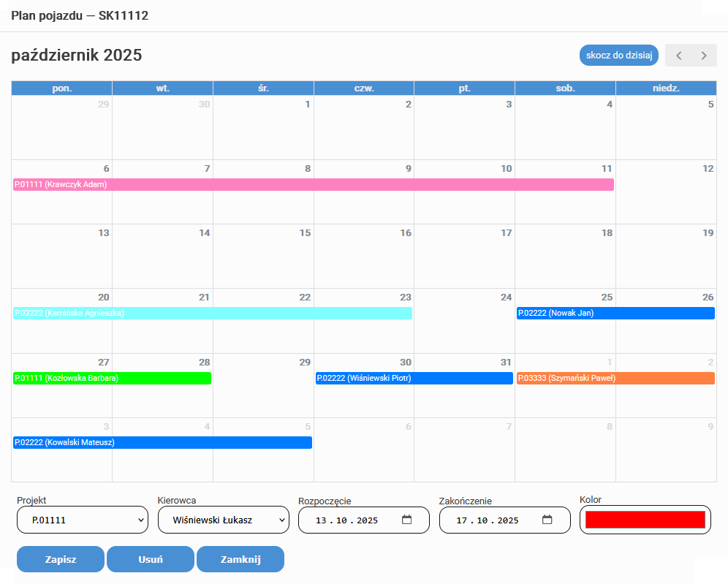This screenshot has height=584, width=728.
Task: Open the red Kolor swatch picker
Action: pos(645,520)
